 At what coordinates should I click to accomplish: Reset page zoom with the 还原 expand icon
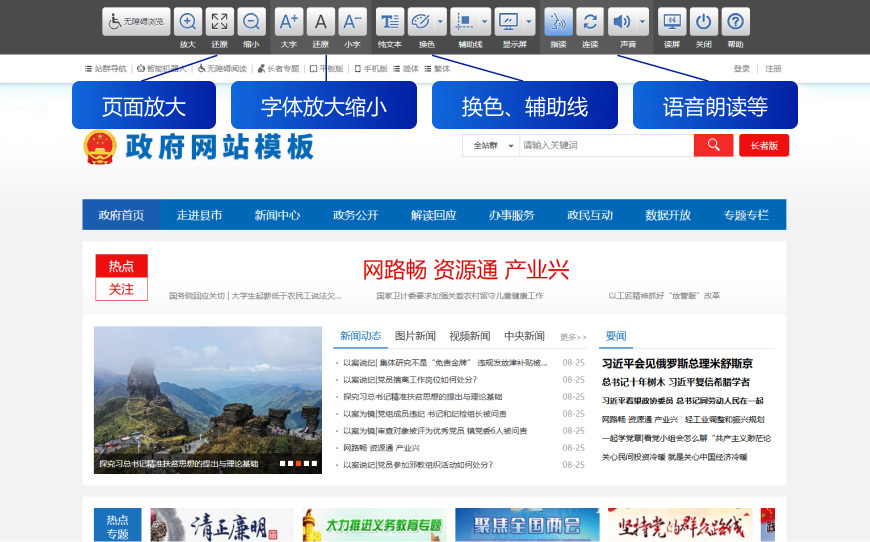(219, 21)
